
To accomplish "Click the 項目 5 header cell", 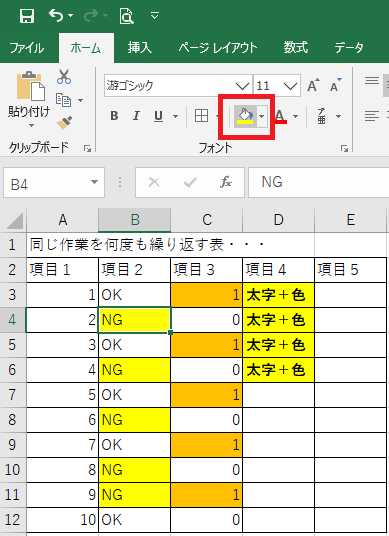I will 351,270.
